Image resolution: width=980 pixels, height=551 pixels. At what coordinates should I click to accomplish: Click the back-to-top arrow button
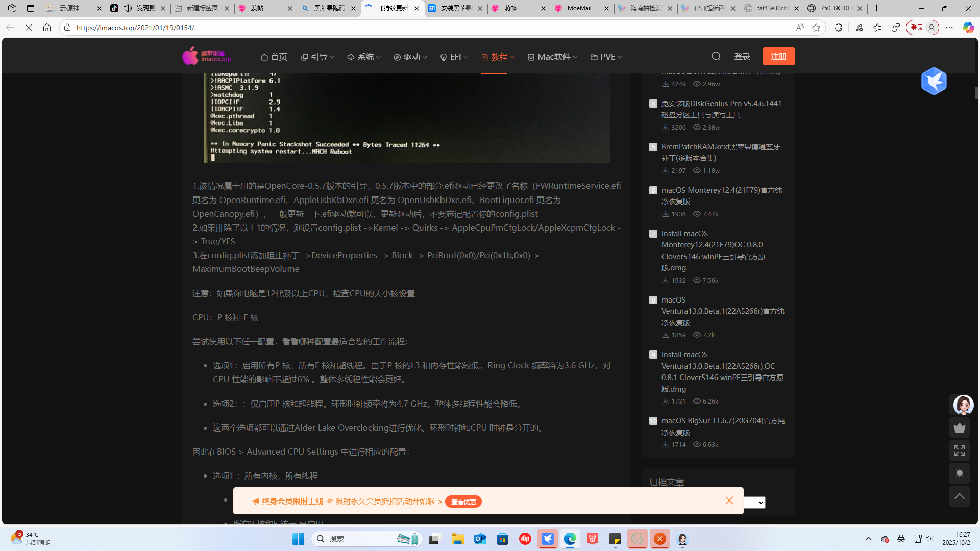tap(959, 496)
